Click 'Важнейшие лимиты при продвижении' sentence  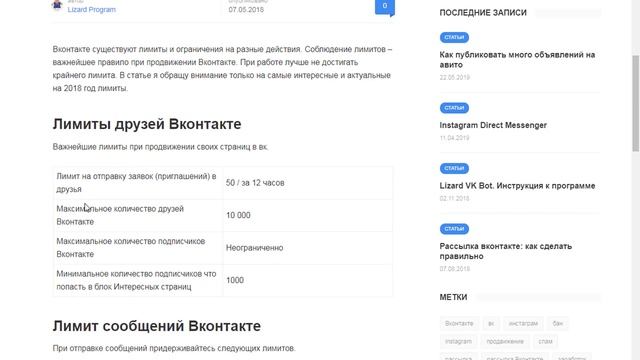tap(160, 147)
